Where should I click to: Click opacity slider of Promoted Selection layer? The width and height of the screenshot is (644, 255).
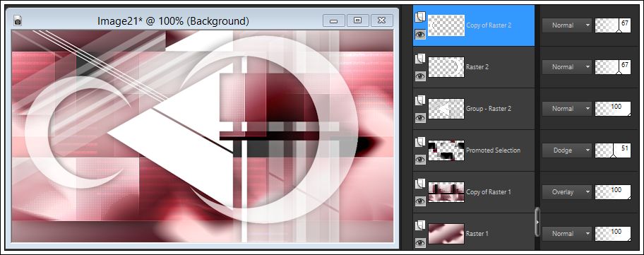point(613,150)
